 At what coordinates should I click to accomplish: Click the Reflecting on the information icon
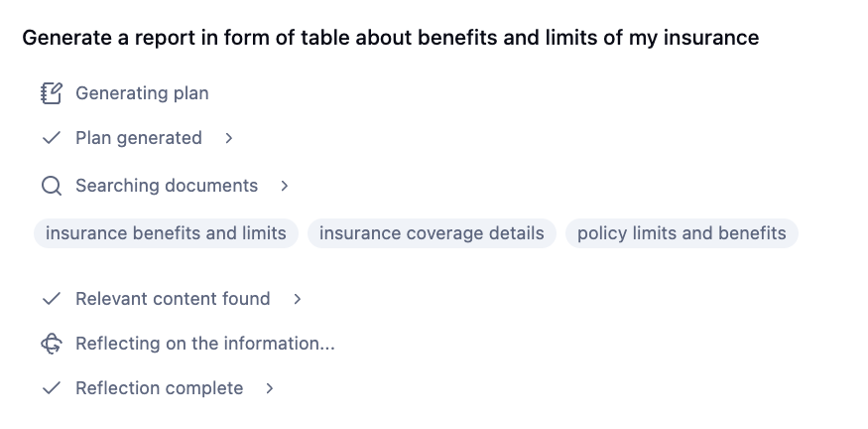tap(52, 344)
